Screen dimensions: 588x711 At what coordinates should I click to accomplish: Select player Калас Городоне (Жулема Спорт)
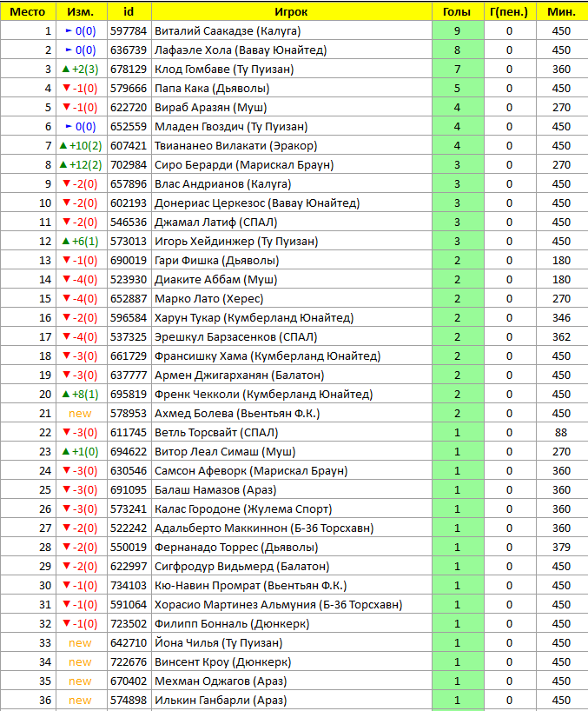point(243,509)
